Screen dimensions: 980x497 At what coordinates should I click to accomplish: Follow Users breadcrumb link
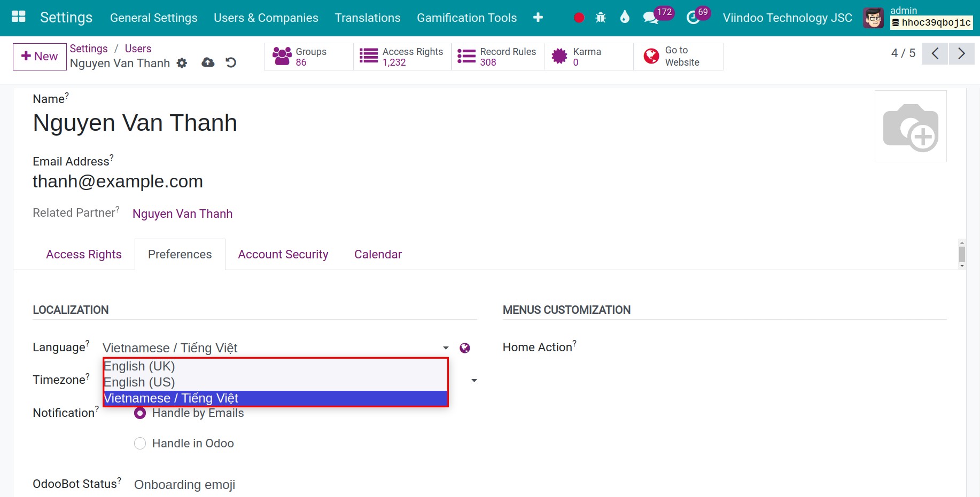point(138,49)
